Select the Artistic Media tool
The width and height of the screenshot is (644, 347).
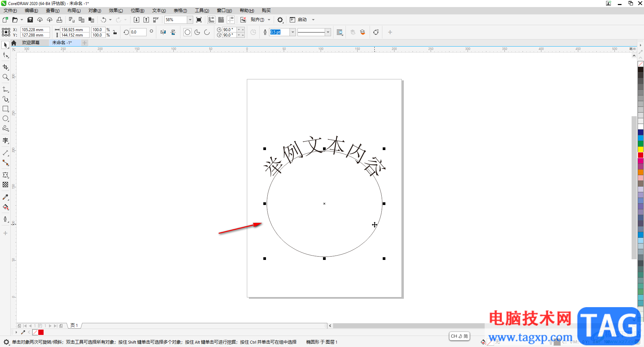(5, 99)
